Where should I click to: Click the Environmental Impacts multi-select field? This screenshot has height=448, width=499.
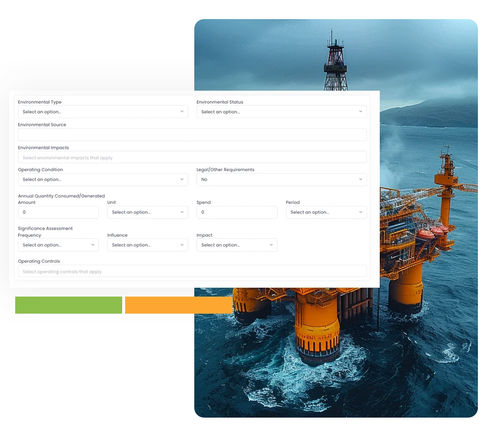coord(192,157)
